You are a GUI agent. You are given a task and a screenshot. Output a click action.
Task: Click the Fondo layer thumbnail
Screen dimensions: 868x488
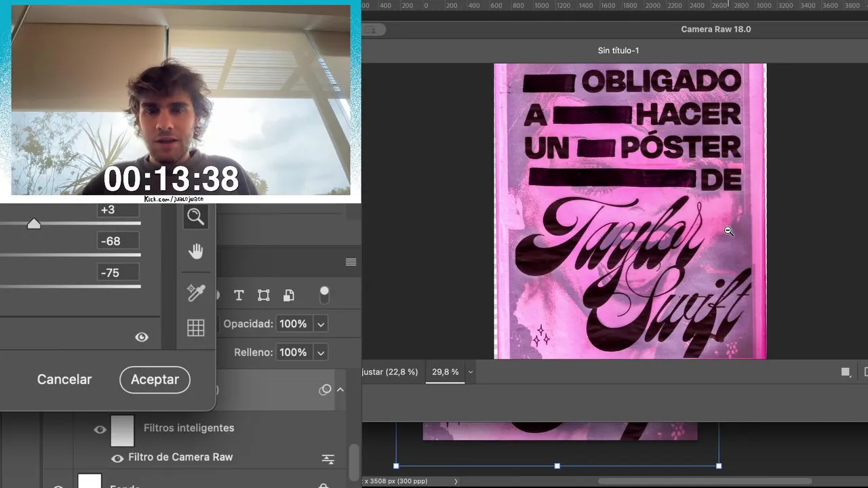90,481
